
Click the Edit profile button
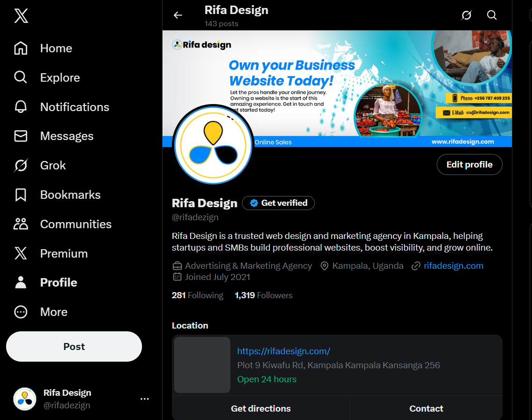[x=469, y=165]
